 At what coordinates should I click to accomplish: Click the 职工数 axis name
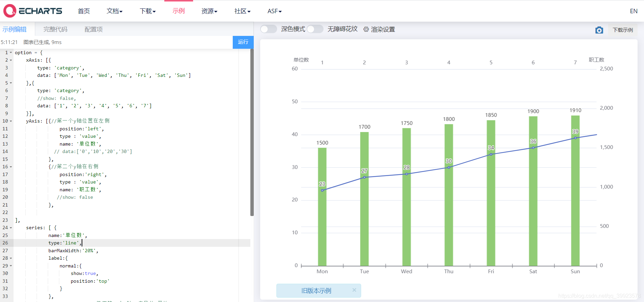597,60
